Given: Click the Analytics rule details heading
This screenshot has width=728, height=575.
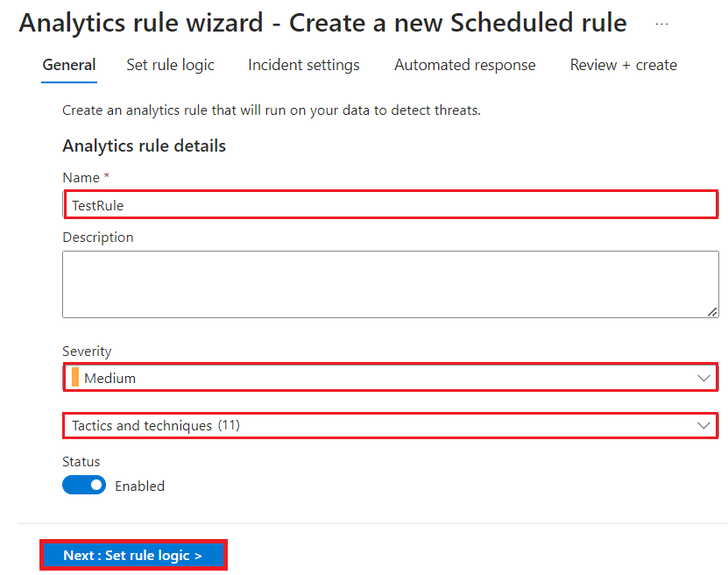Looking at the screenshot, I should 145,146.
